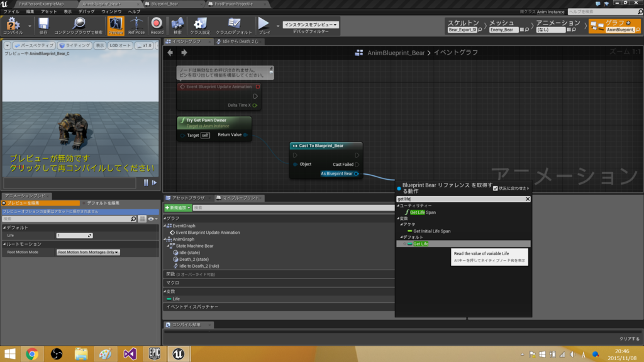The height and width of the screenshot is (362, 644).
Task: Open the play options dropdown arrow
Action: click(x=277, y=26)
